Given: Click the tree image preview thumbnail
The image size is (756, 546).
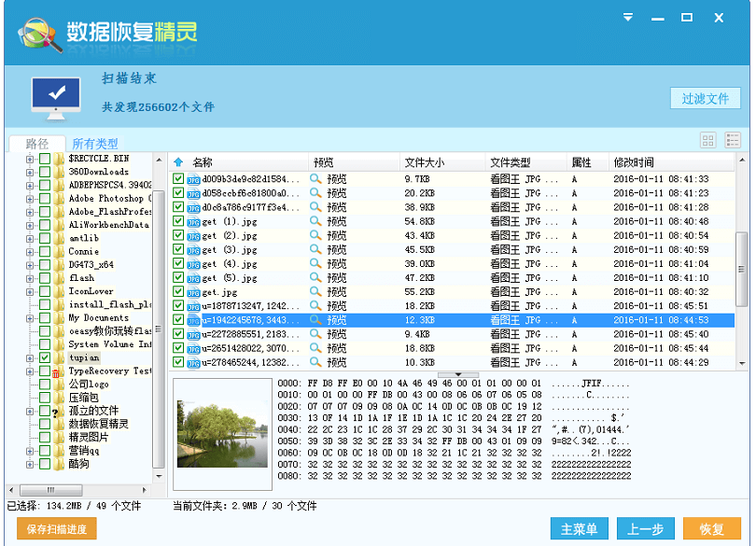Looking at the screenshot, I should pos(222,431).
